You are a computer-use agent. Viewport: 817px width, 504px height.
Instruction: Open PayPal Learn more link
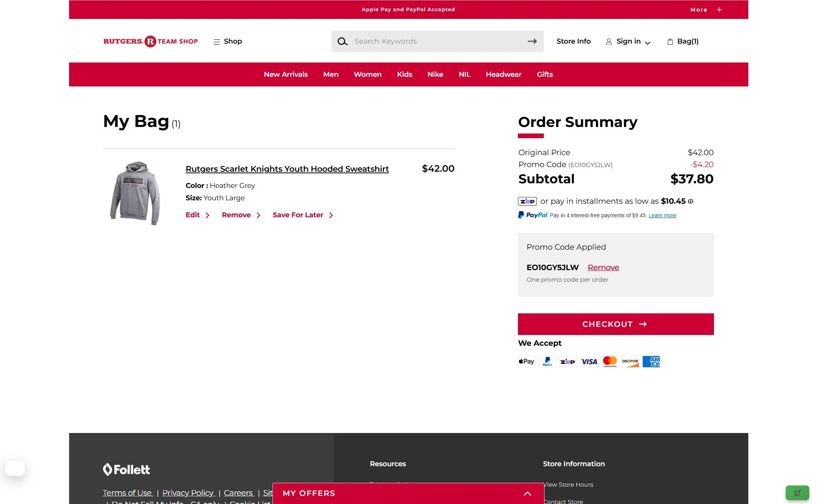pyautogui.click(x=662, y=215)
